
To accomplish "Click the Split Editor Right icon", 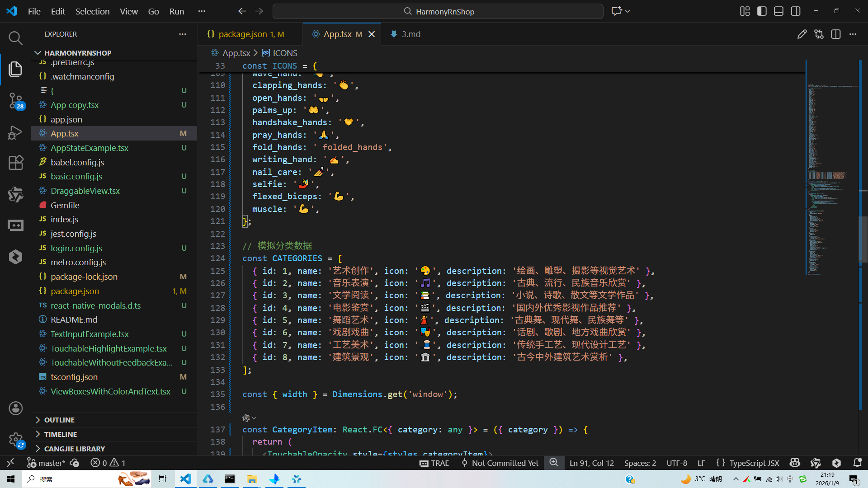I will pos(836,34).
